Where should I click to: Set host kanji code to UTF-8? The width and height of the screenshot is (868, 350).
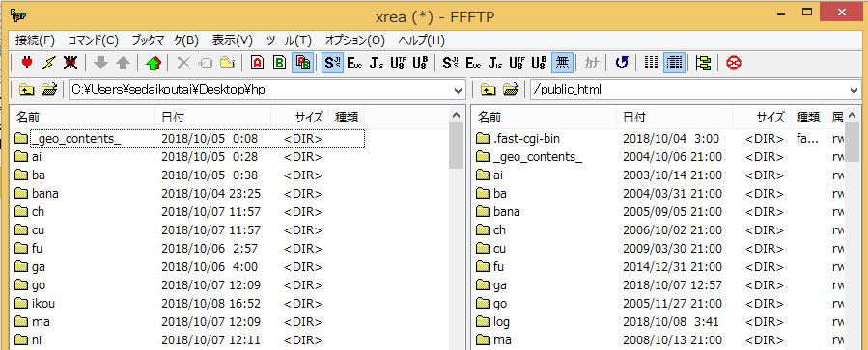point(398,63)
